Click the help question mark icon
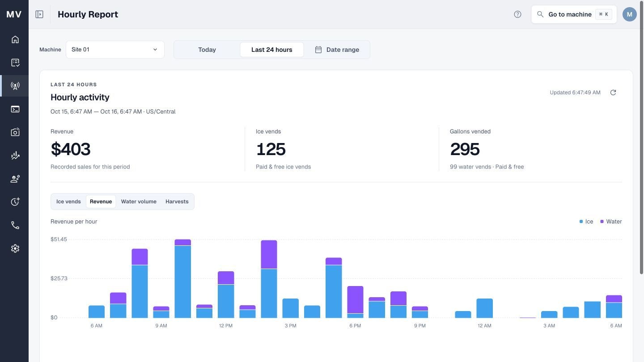This screenshot has width=644, height=362. pos(517,14)
